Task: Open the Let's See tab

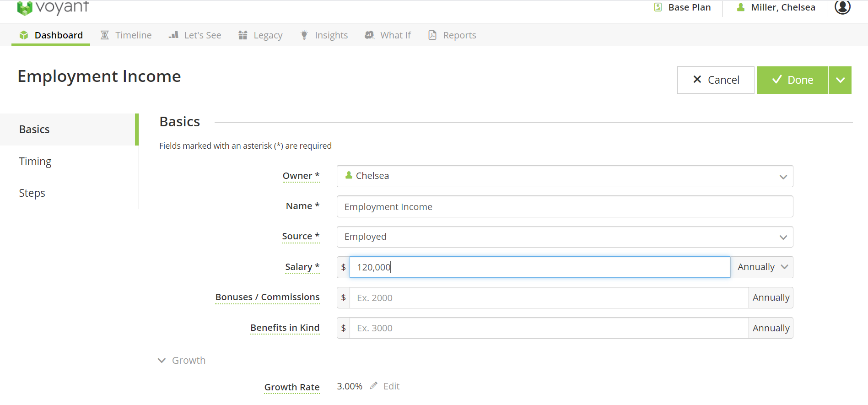Action: coord(195,35)
